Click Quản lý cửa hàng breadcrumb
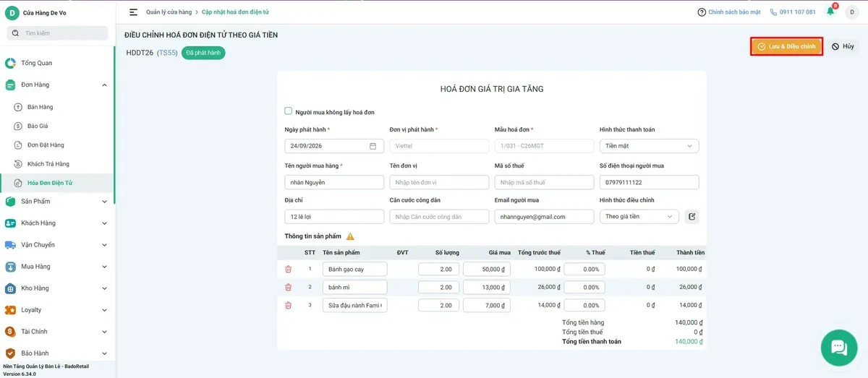The width and height of the screenshot is (868, 378). (x=169, y=12)
